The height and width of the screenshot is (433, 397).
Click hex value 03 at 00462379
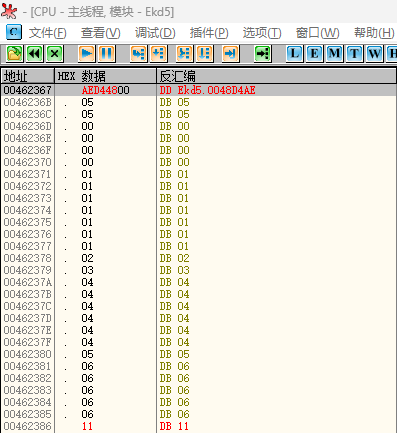tap(87, 270)
